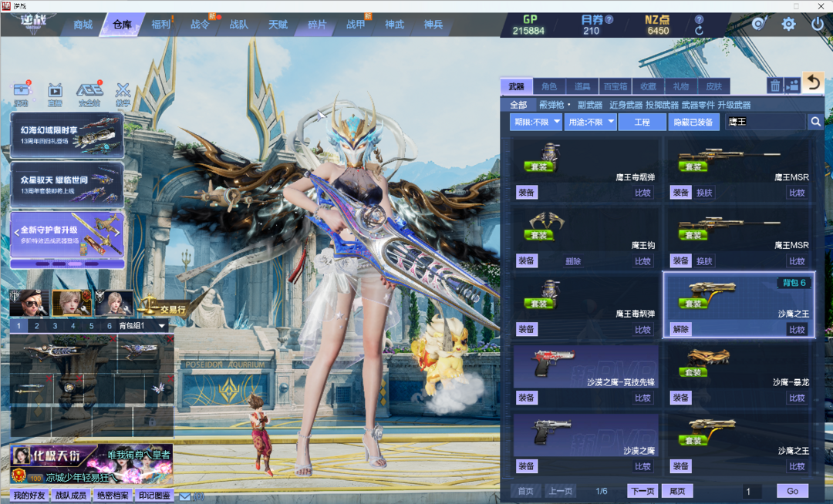Image resolution: width=833 pixels, height=504 pixels.
Task: Open the 天赋 tab
Action: point(278,25)
